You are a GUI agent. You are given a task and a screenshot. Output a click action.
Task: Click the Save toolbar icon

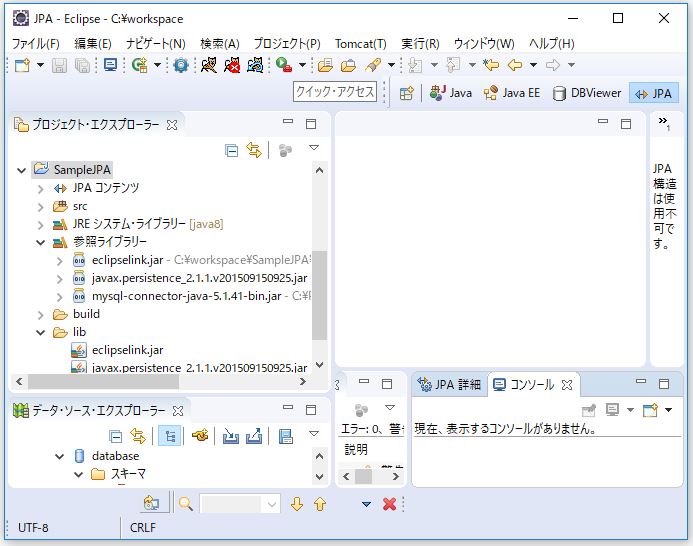(x=59, y=65)
